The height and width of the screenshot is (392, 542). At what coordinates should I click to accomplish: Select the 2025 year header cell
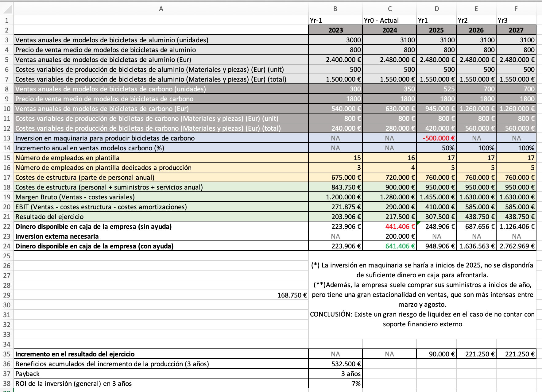pyautogui.click(x=437, y=30)
